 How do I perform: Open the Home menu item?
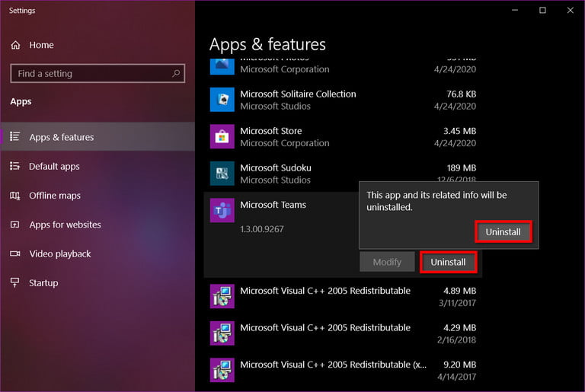[97, 45]
